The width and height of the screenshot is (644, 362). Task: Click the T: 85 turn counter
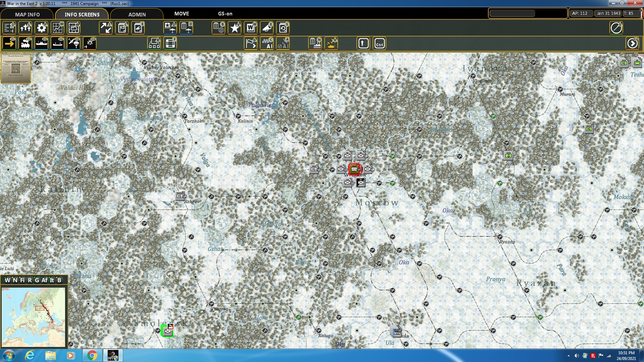[x=631, y=13]
